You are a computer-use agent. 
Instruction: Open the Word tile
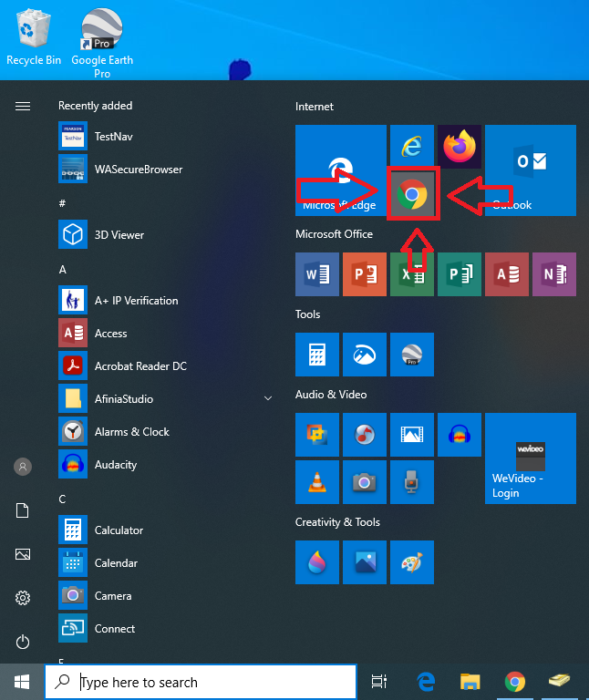coord(317,274)
